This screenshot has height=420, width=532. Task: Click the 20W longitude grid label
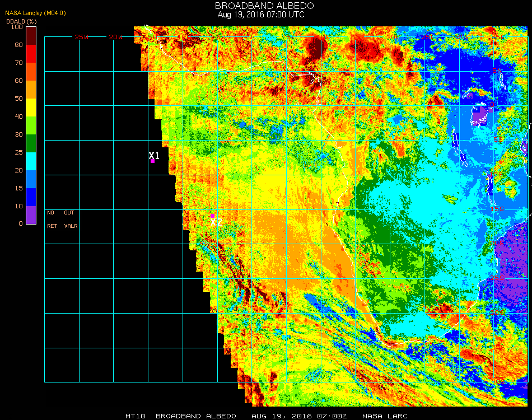[x=115, y=37]
